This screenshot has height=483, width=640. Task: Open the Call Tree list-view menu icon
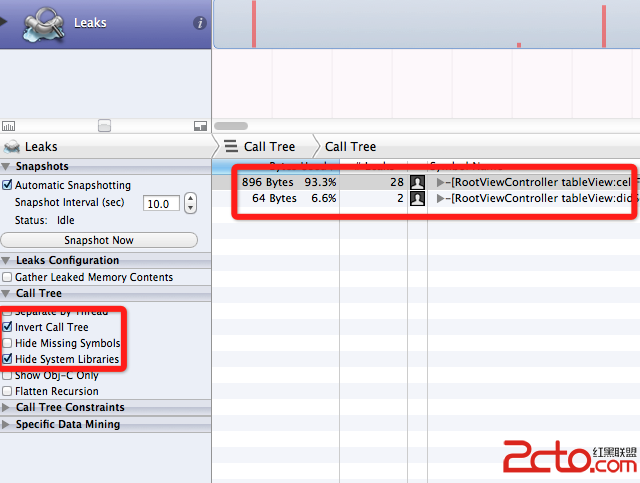(x=231, y=146)
